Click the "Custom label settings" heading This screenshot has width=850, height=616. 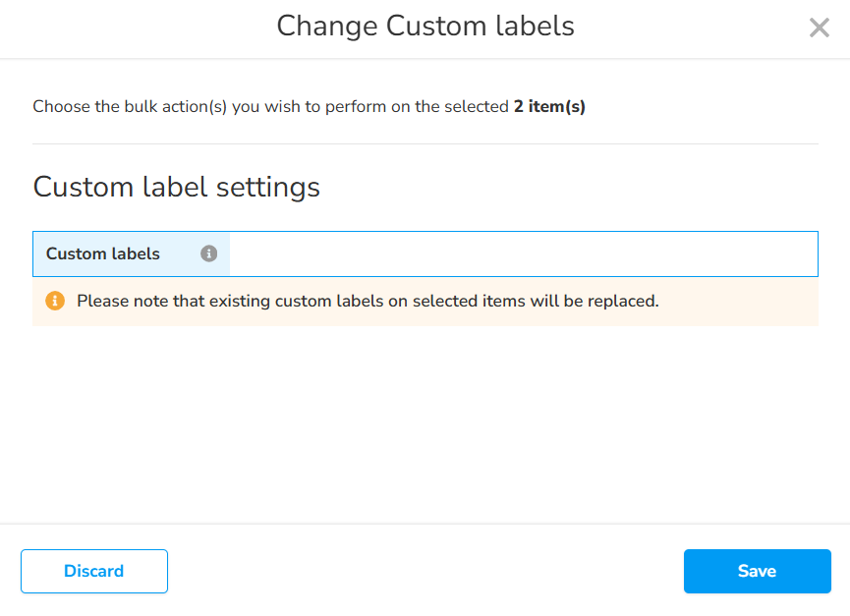click(177, 187)
